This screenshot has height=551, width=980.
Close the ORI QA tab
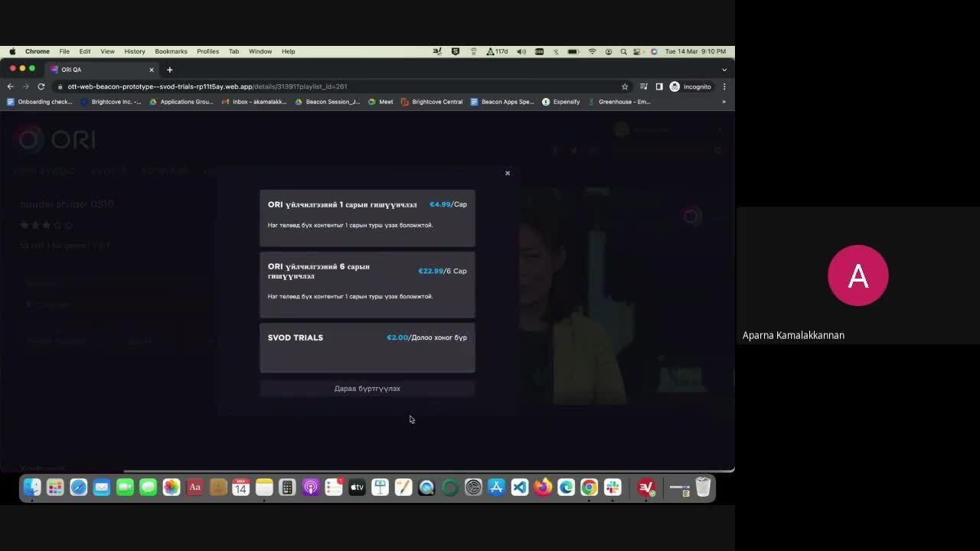151,70
